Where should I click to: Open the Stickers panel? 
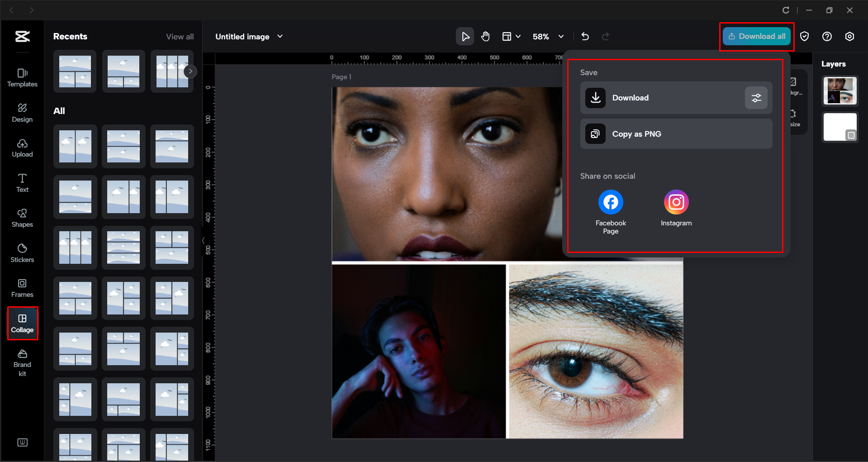coord(22,253)
